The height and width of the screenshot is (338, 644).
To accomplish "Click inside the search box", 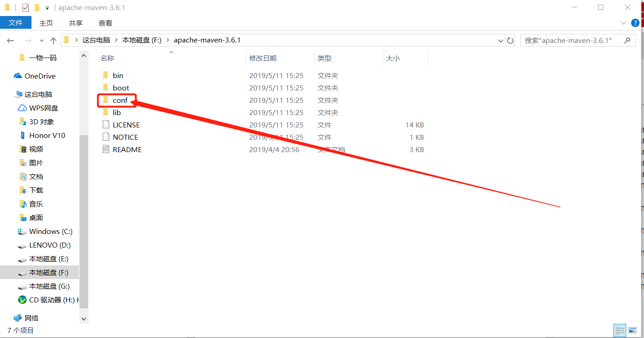I will click(x=573, y=40).
